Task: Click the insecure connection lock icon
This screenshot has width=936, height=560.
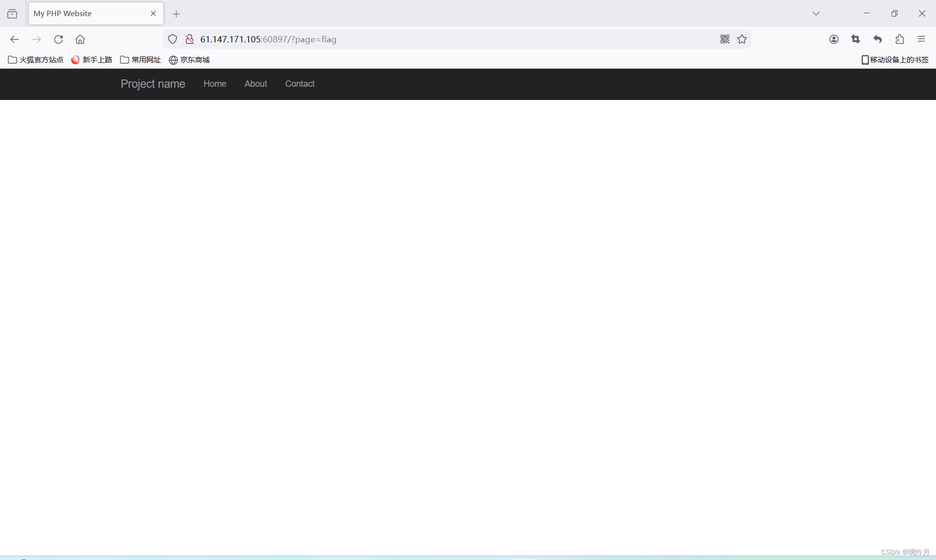Action: 190,39
